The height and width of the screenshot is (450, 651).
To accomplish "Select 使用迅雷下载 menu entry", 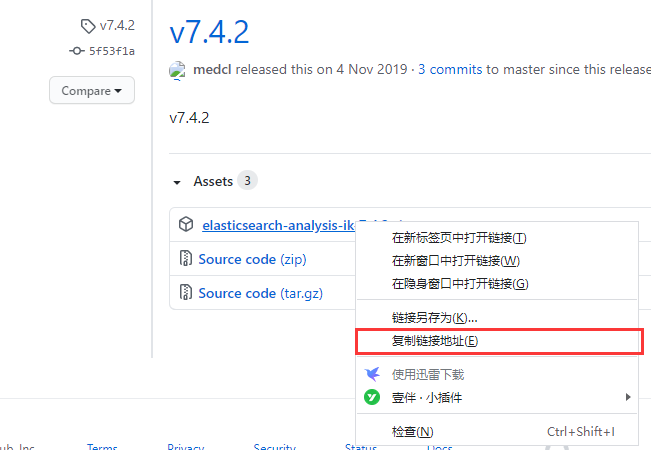I will pos(497,374).
